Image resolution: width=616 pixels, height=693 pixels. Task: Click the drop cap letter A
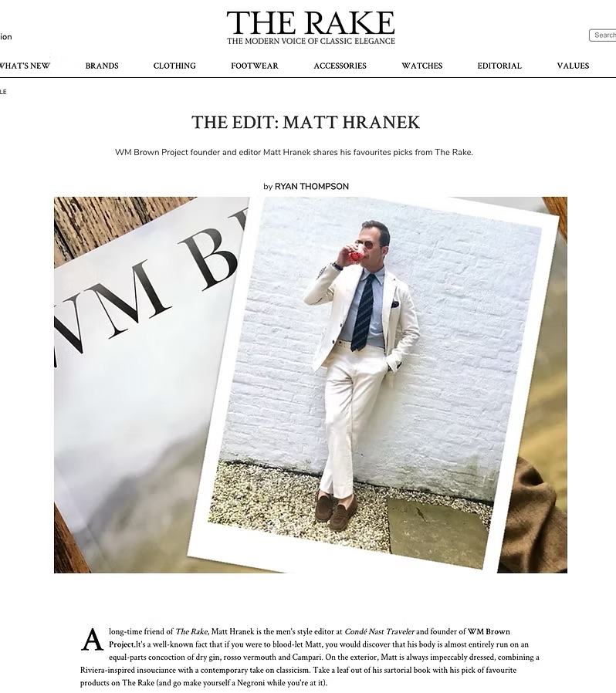(x=92, y=640)
